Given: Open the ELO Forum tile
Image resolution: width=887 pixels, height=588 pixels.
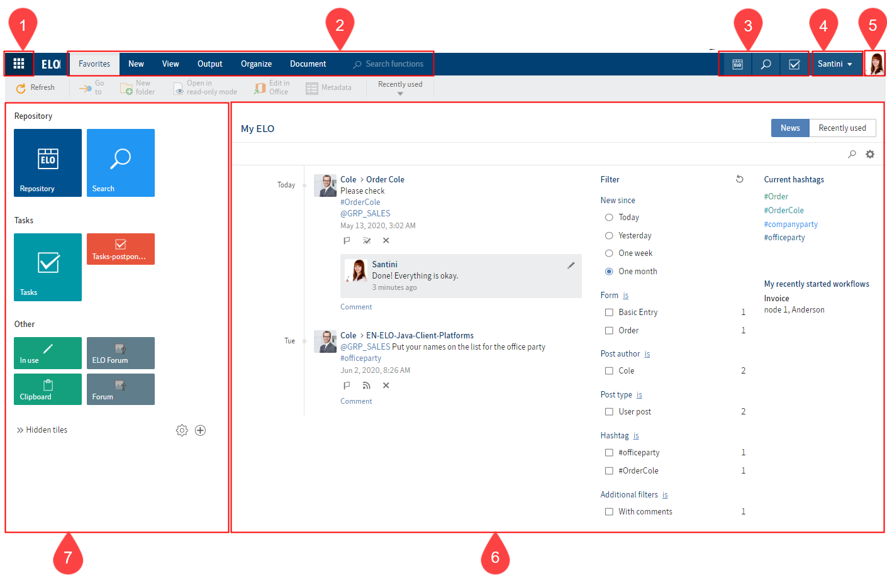Looking at the screenshot, I should pos(121,353).
